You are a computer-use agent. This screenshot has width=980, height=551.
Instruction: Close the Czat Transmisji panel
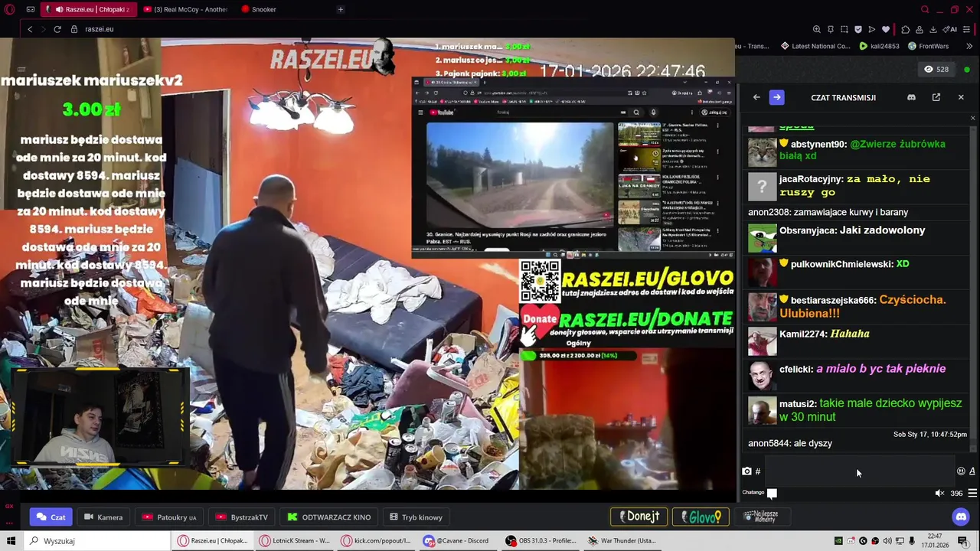pos(961,97)
